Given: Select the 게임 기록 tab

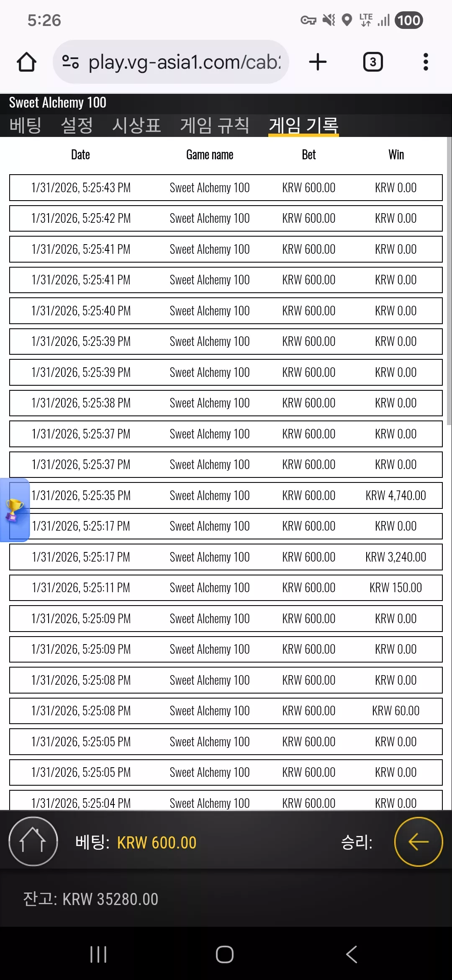Looking at the screenshot, I should (303, 125).
